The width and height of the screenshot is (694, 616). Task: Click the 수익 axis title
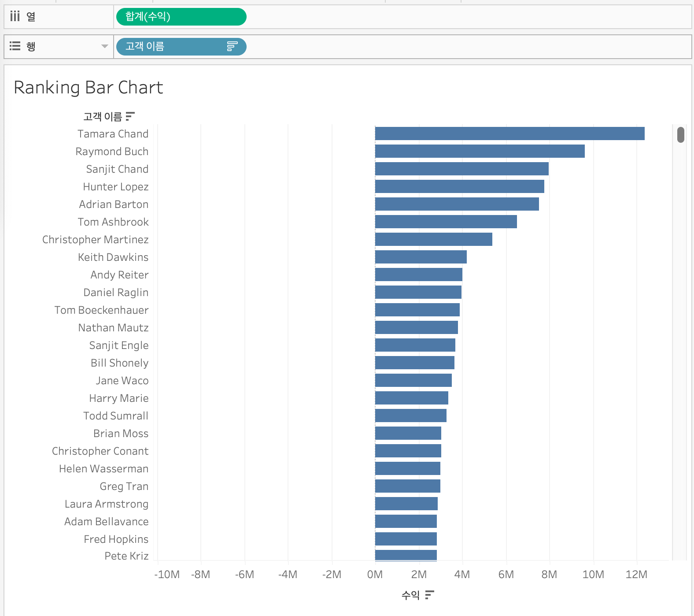[x=410, y=595]
